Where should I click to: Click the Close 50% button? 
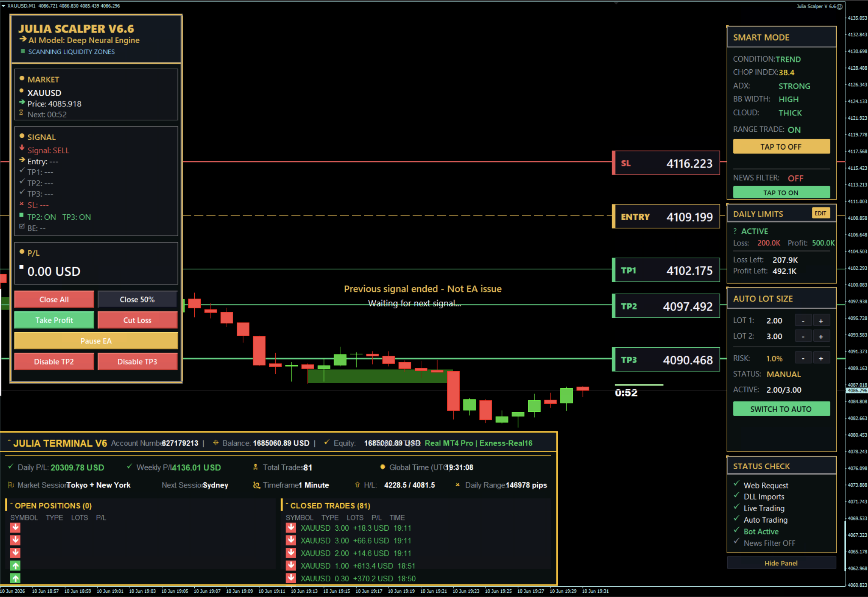pyautogui.click(x=137, y=299)
